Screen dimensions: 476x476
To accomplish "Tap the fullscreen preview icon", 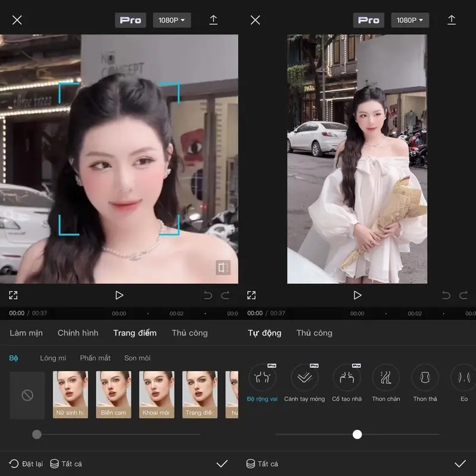I will [x=13, y=295].
